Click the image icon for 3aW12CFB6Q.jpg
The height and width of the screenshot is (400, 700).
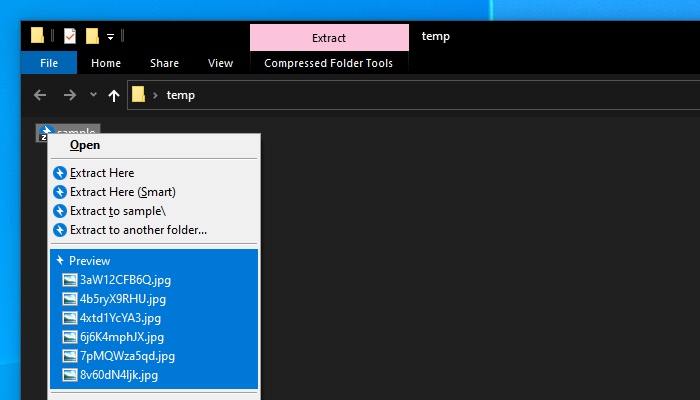(69, 280)
